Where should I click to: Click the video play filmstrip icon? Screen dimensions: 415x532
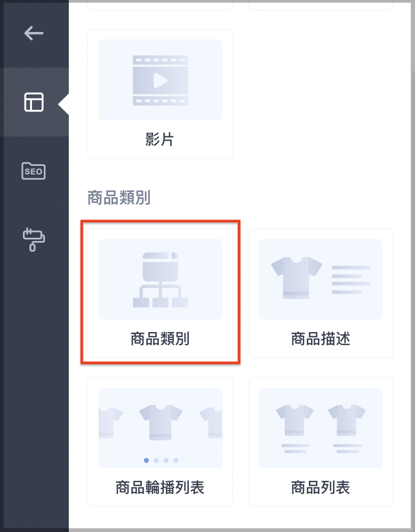tap(161, 80)
